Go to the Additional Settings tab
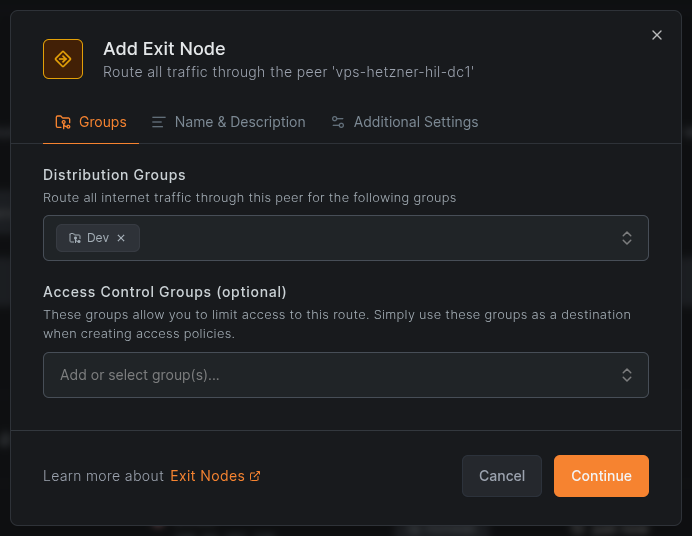 coord(405,122)
